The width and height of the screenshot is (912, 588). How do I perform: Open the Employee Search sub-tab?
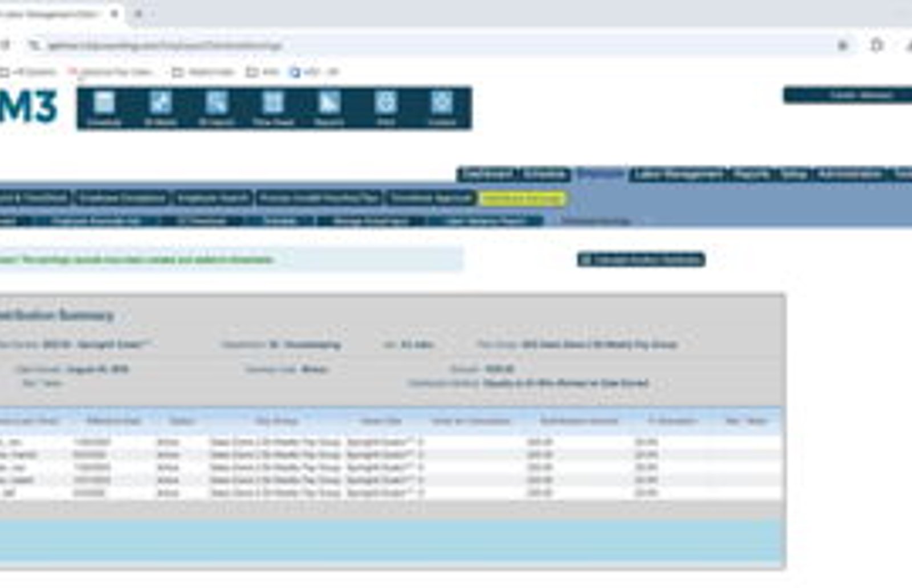pyautogui.click(x=213, y=198)
